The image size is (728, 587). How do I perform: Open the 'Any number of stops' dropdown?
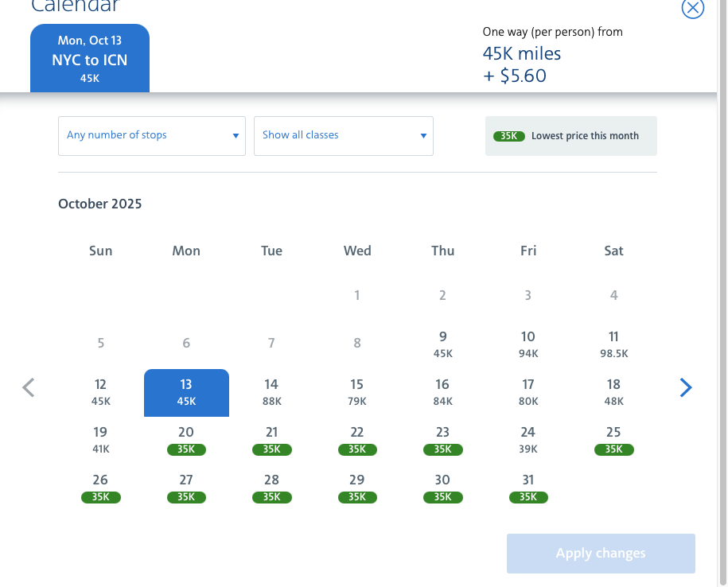[x=152, y=135]
